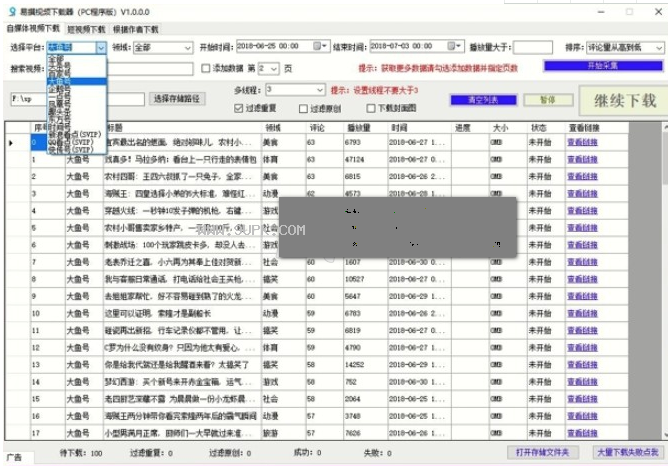Click the 选择存储路径 button
668x466 pixels.
[x=177, y=99]
